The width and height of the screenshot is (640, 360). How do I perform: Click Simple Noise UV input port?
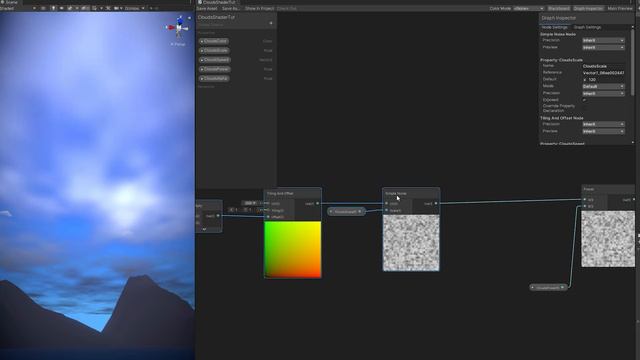tap(387, 203)
